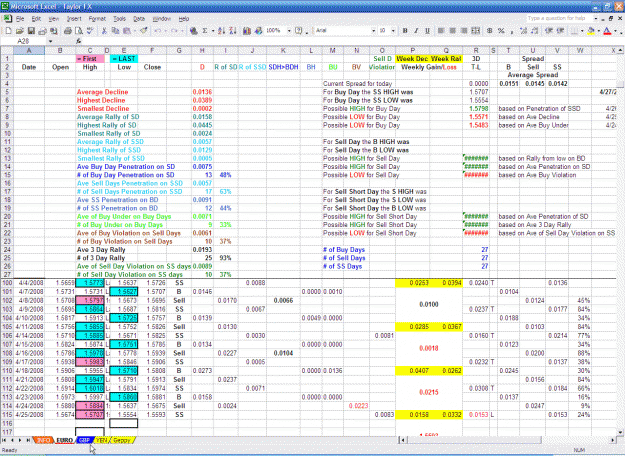Image resolution: width=625 pixels, height=456 pixels.
Task: Switch to the INFO sheet tab
Action: (x=43, y=440)
